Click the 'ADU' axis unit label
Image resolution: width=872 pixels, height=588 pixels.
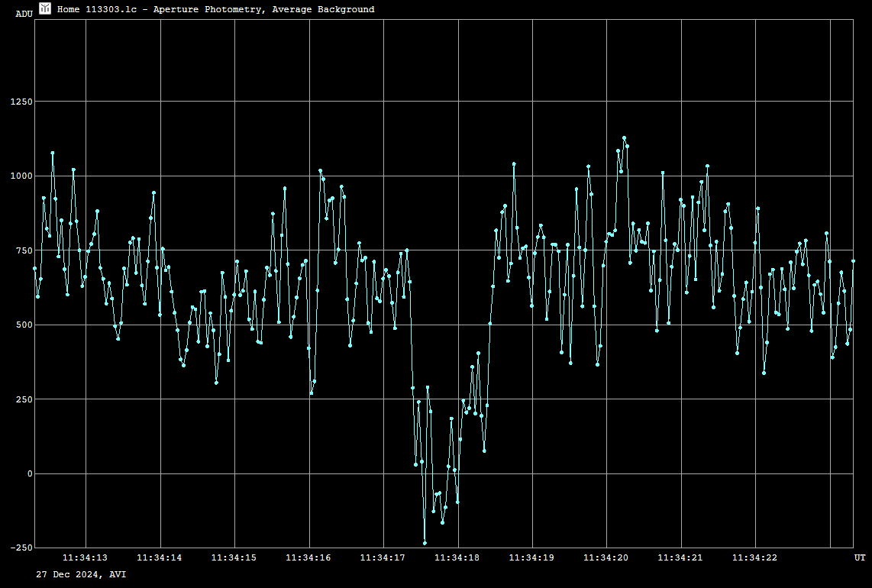[x=24, y=14]
